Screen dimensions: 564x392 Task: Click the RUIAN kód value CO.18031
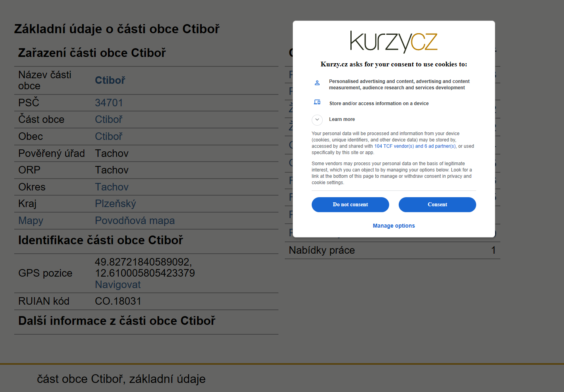pyautogui.click(x=118, y=301)
